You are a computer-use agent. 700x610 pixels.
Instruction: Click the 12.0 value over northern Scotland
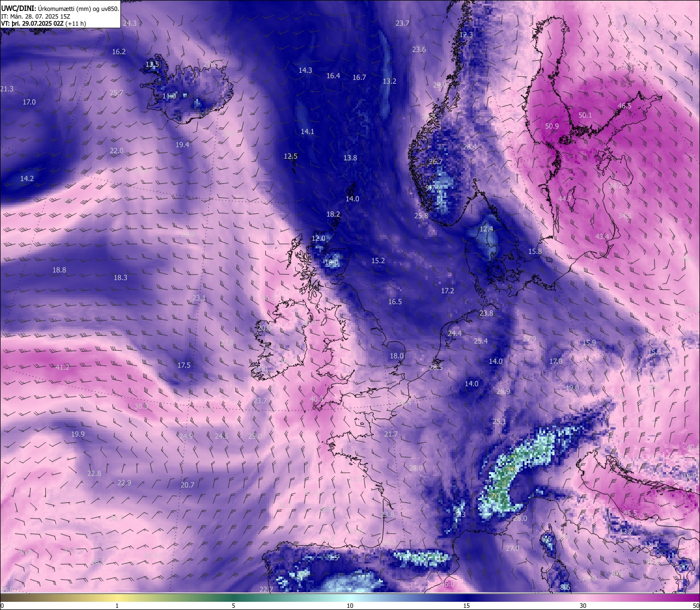pyautogui.click(x=318, y=239)
